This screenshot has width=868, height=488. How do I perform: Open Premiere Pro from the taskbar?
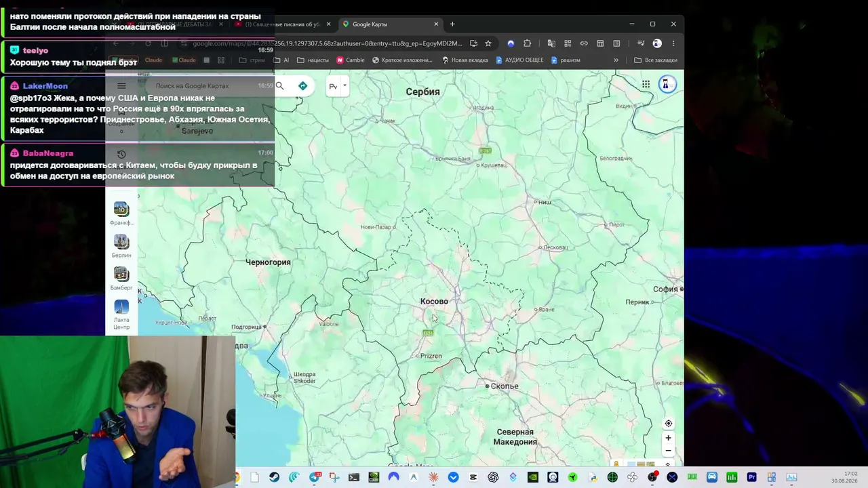tap(751, 477)
